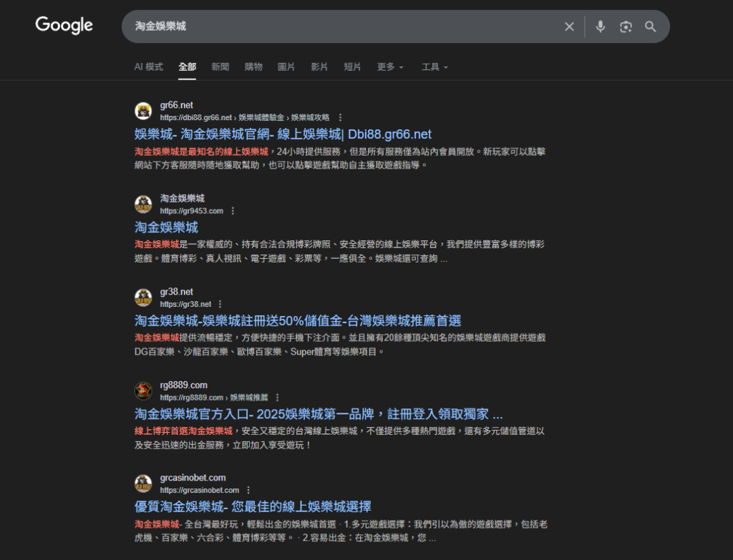Select the 全部 tab
The width and height of the screenshot is (733, 560).
point(187,67)
